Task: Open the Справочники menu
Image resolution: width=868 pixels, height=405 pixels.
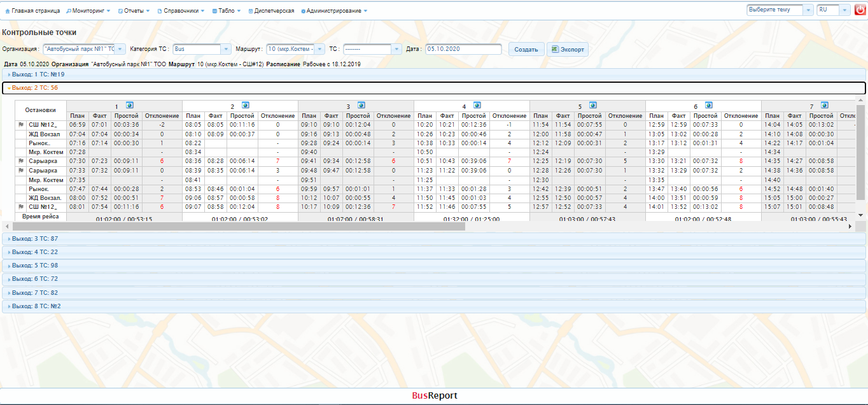Action: 181,11
